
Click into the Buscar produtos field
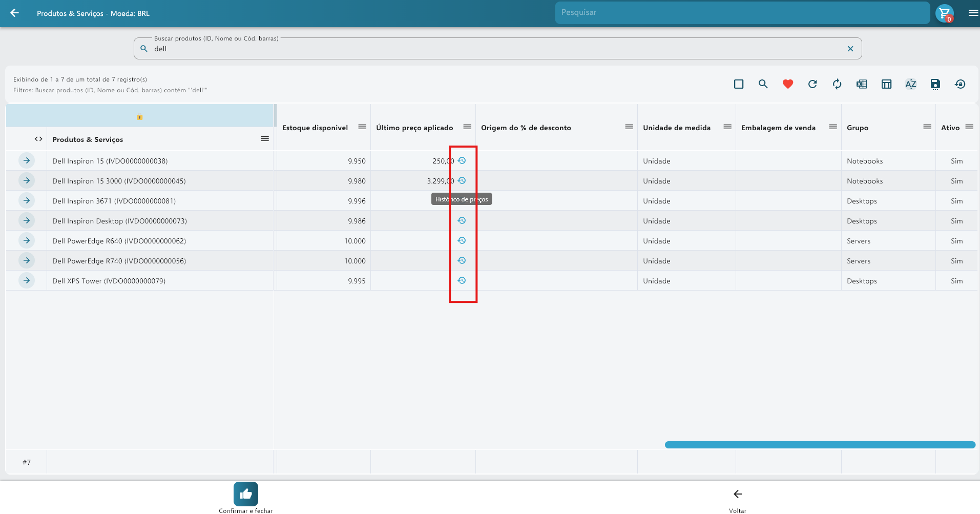pyautogui.click(x=498, y=49)
